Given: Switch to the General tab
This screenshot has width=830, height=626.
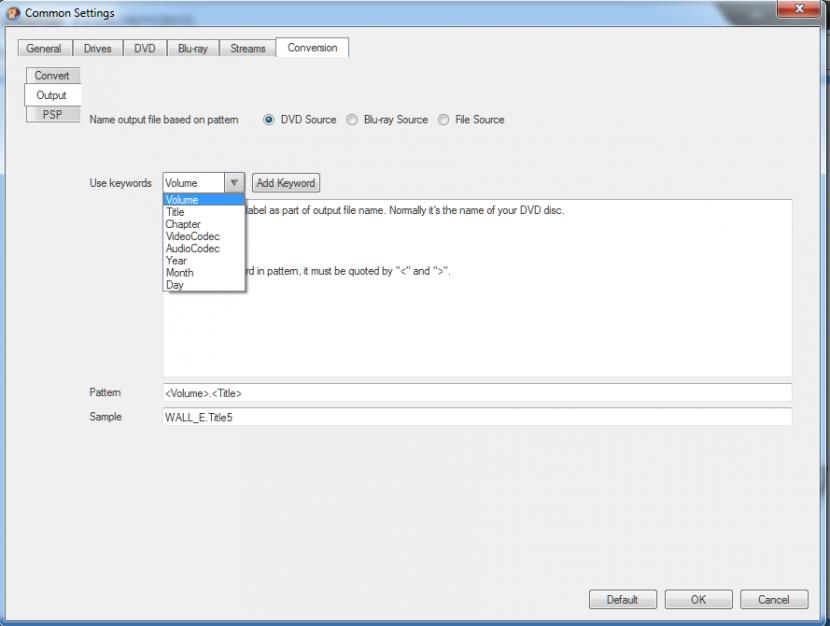Looking at the screenshot, I should 44,48.
